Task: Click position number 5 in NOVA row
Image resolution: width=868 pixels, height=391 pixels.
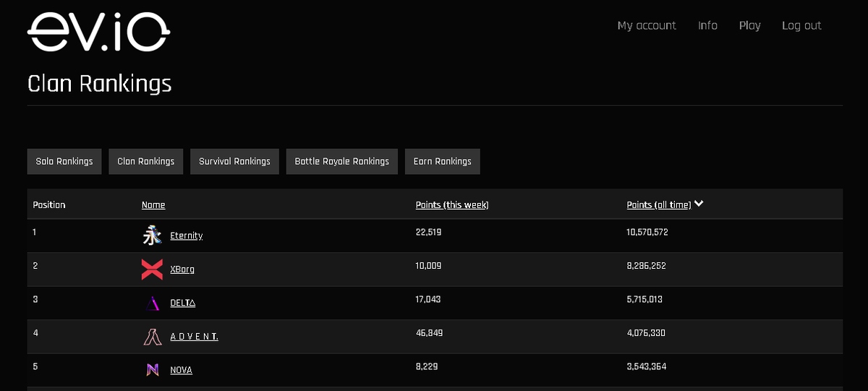Action: [x=35, y=366]
